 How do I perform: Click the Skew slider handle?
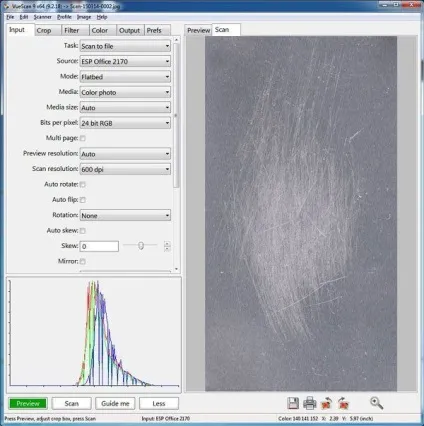coord(141,246)
